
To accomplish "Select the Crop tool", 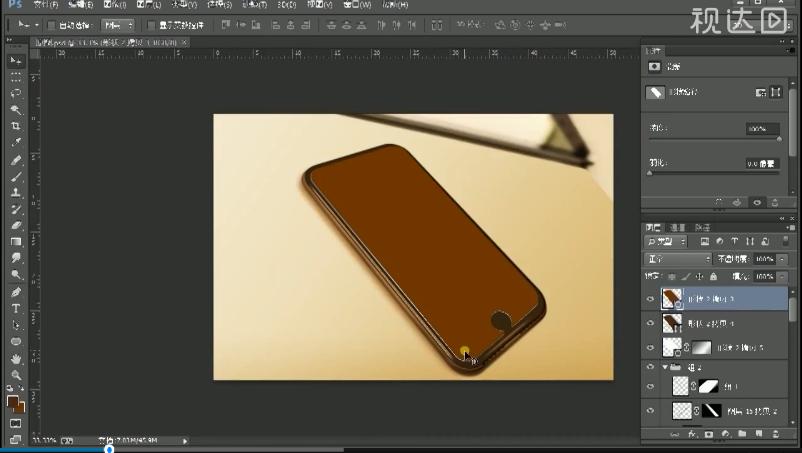I will click(15, 126).
